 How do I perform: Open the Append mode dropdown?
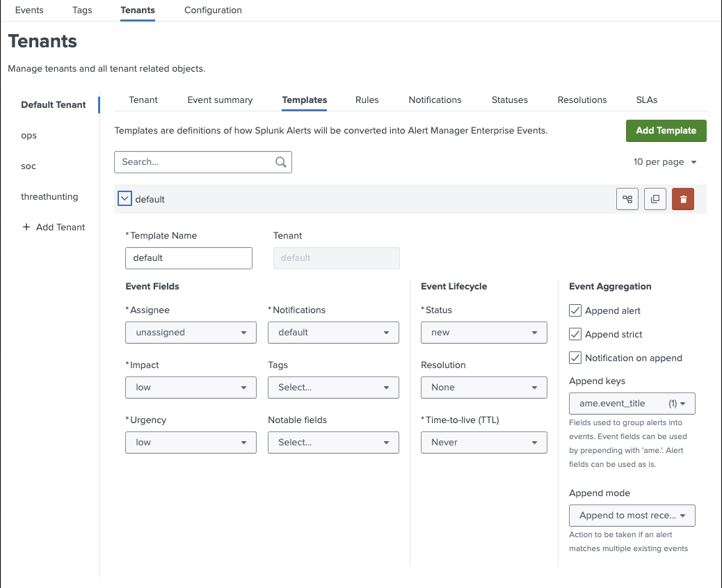click(x=632, y=516)
